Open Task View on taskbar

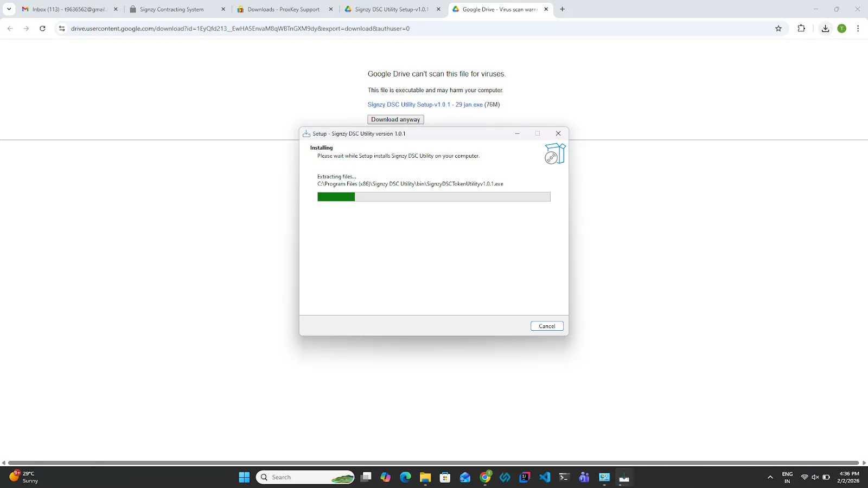pyautogui.click(x=366, y=477)
